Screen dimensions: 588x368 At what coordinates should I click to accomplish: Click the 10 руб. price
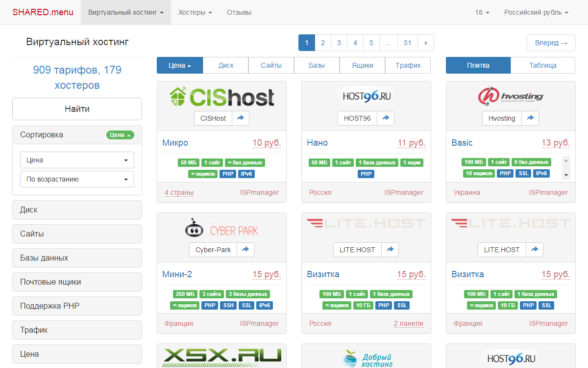pos(267,143)
